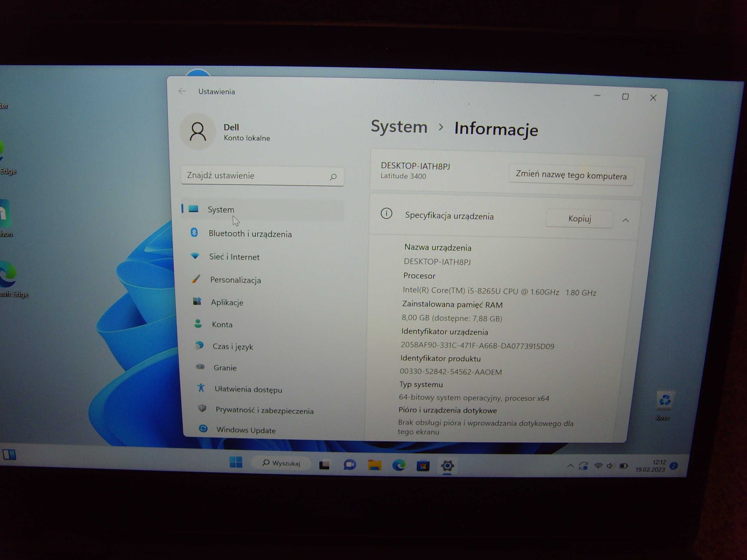This screenshot has width=747, height=560.
Task: Click product ID 00330-52842-54562-AAOEM
Action: point(451,372)
